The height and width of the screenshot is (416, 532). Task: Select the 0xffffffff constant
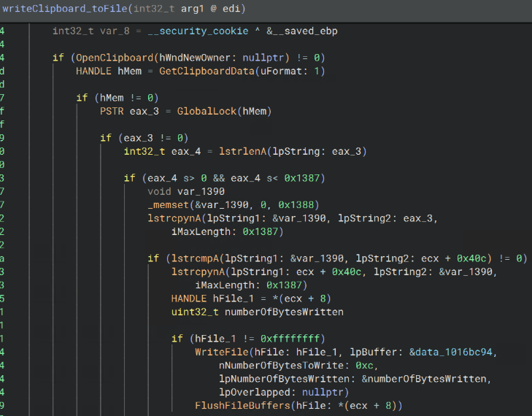tap(290, 339)
